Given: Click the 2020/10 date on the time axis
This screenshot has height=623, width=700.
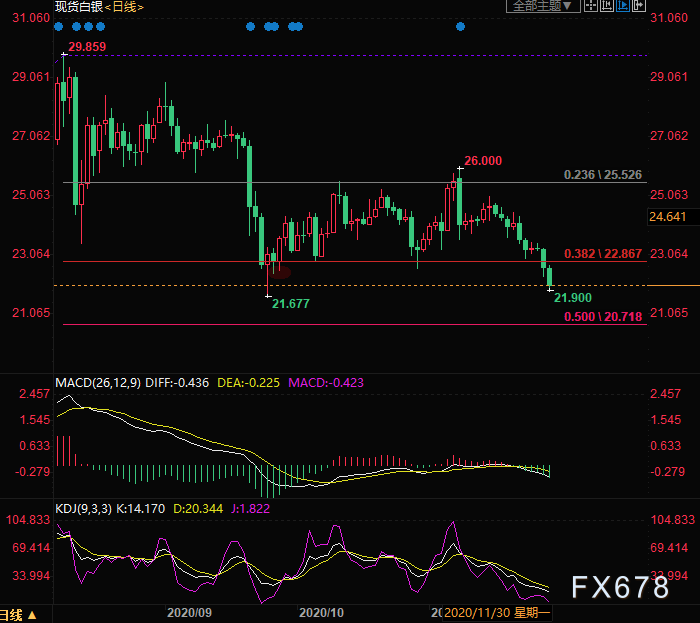Looking at the screenshot, I should (x=321, y=611).
